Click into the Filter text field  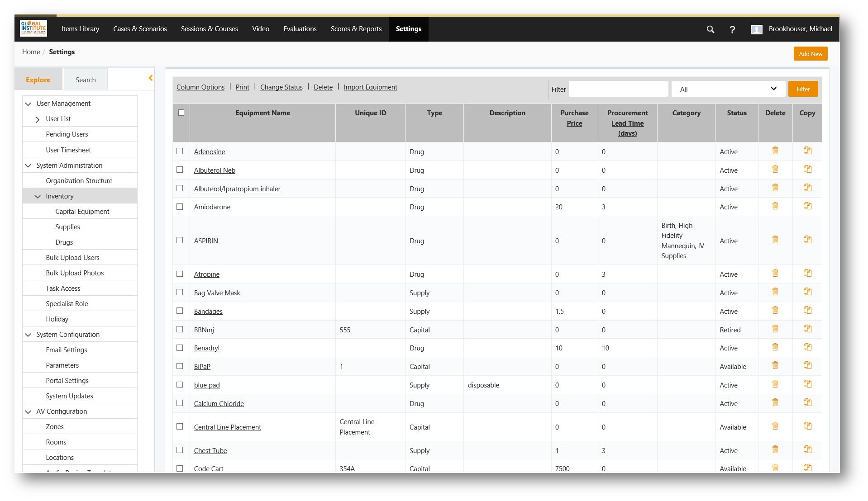tap(618, 89)
